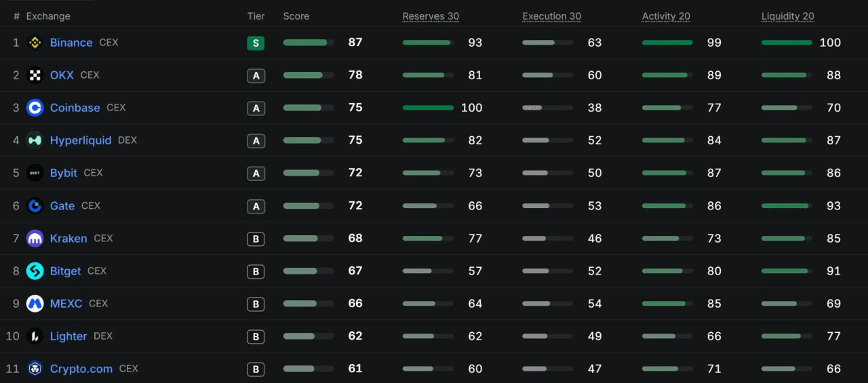Open the OKX exchange link

(x=62, y=75)
